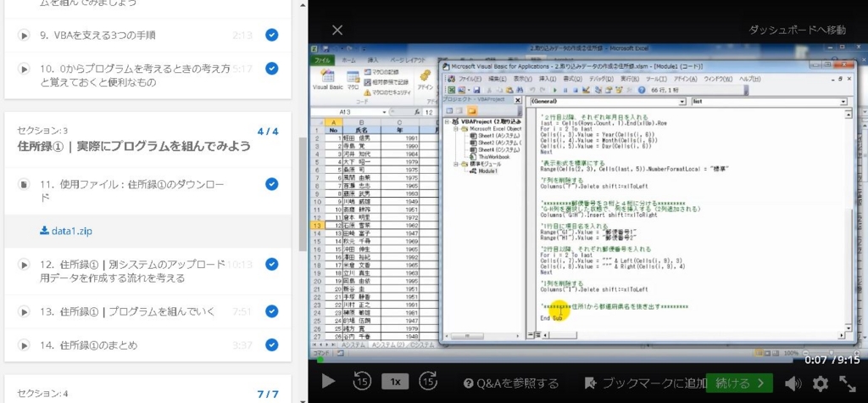Open ファイル(F) menu in the video's VBA editor
Viewport: 868px width, 403px height.
[x=470, y=79]
